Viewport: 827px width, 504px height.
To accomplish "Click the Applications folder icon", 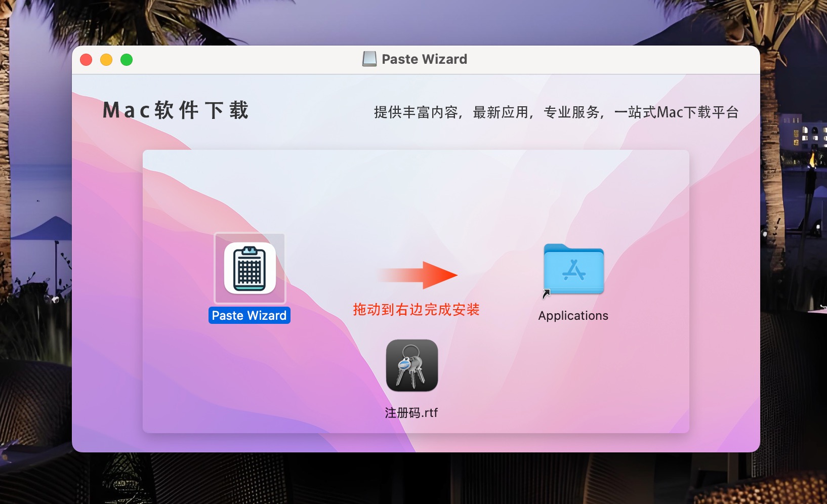I will click(573, 270).
